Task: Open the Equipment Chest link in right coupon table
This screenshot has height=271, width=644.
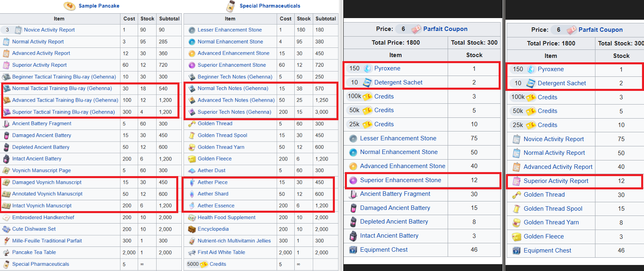Action: [x=547, y=250]
